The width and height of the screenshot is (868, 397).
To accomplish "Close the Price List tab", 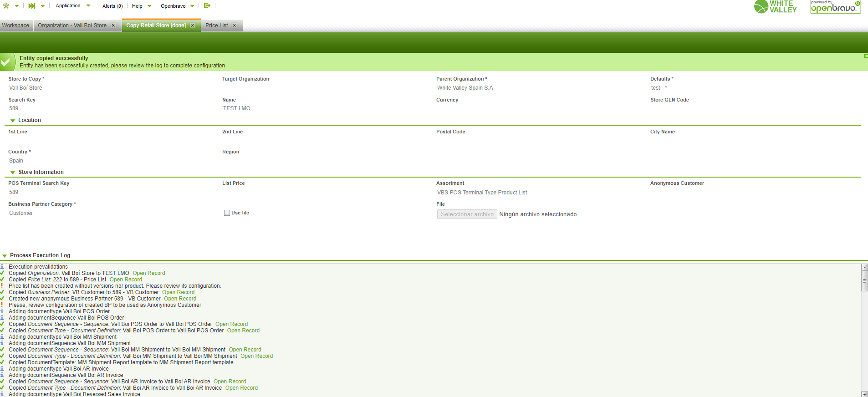I will point(235,25).
